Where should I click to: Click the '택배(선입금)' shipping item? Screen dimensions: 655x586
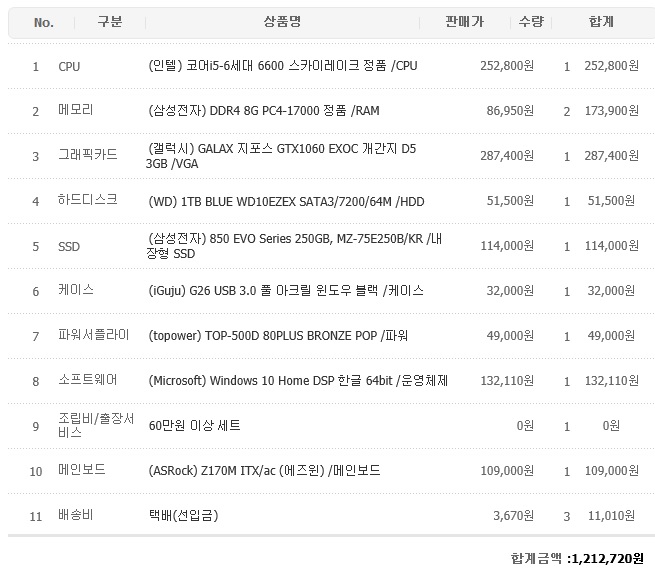[184, 515]
